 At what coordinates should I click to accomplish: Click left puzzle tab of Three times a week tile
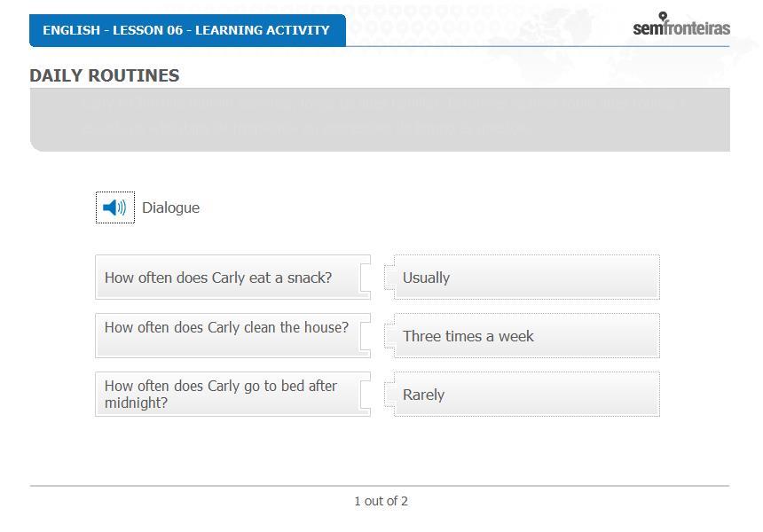pyautogui.click(x=389, y=336)
